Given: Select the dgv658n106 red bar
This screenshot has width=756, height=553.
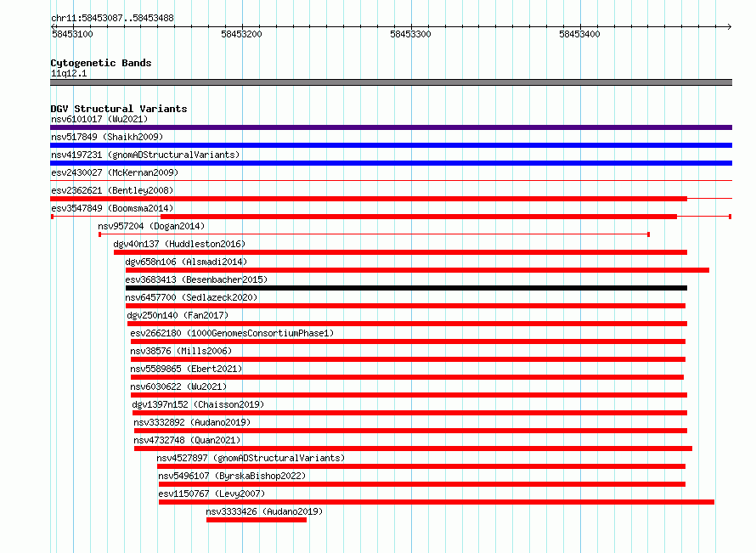Looking at the screenshot, I should point(418,270).
